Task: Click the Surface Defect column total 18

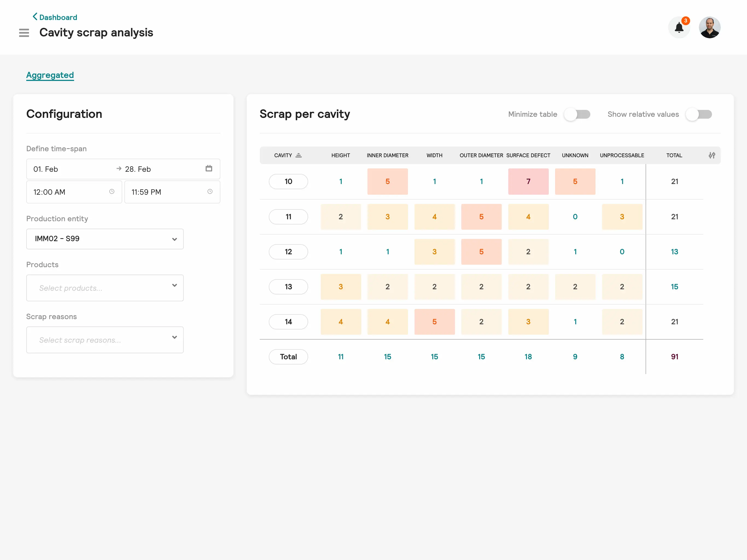Action: [x=528, y=357]
